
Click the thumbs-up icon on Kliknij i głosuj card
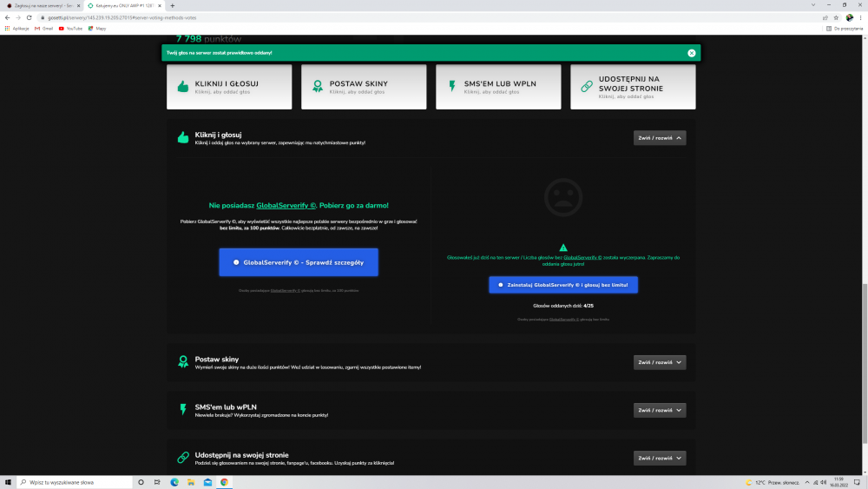183,86
